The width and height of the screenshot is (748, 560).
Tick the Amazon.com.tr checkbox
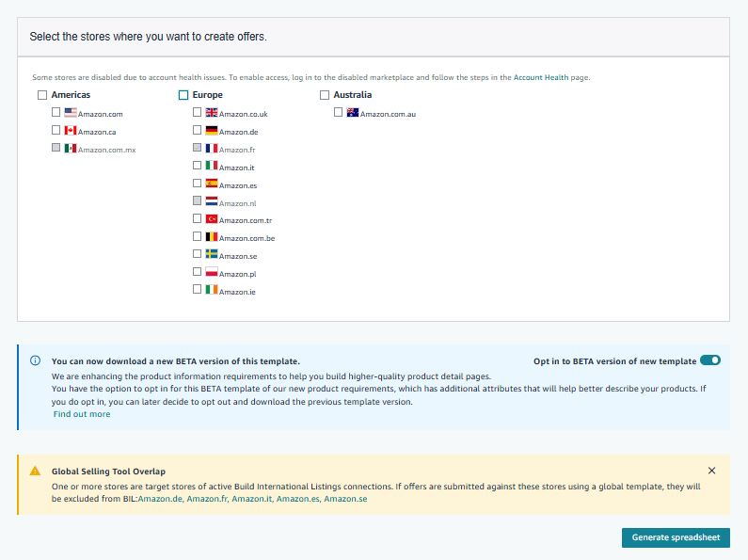(x=197, y=218)
